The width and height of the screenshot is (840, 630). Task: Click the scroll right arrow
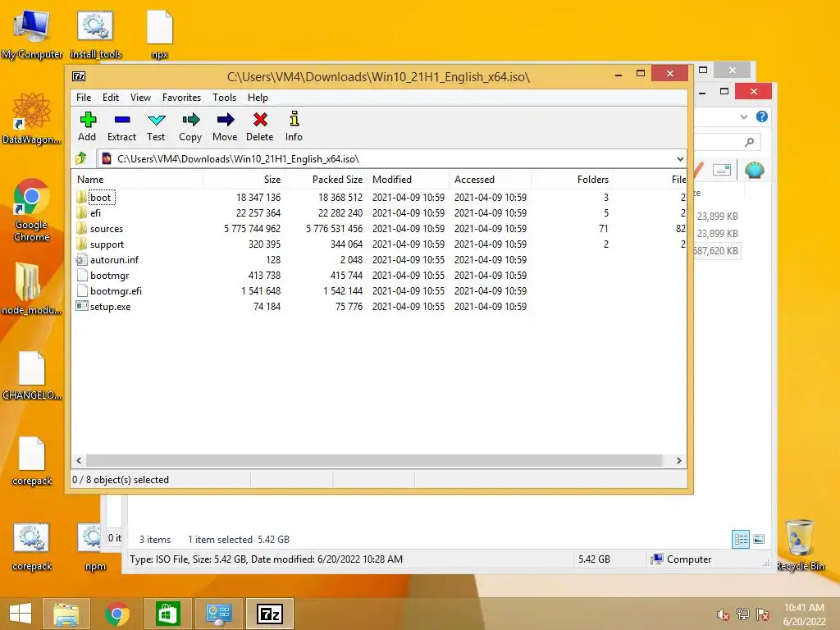click(678, 461)
